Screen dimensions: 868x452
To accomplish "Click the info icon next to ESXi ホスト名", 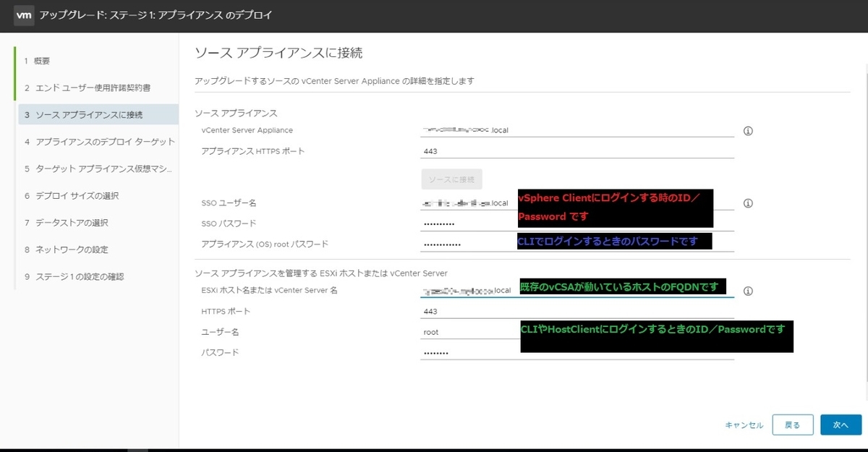I will [748, 289].
